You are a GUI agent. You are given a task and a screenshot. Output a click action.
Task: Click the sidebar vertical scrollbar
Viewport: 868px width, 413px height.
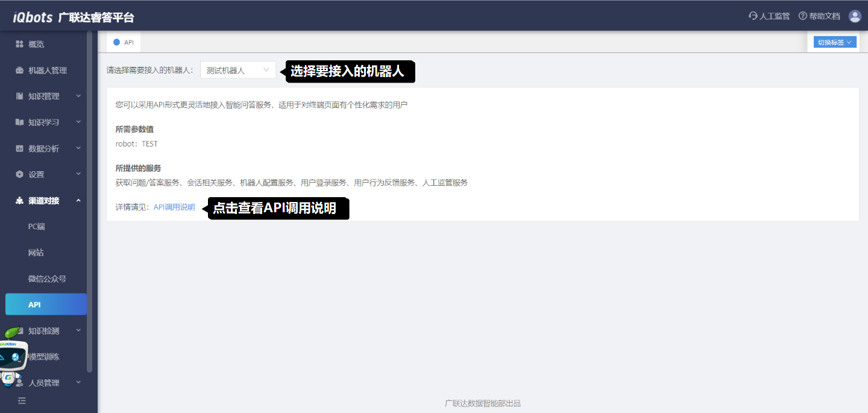click(90, 199)
